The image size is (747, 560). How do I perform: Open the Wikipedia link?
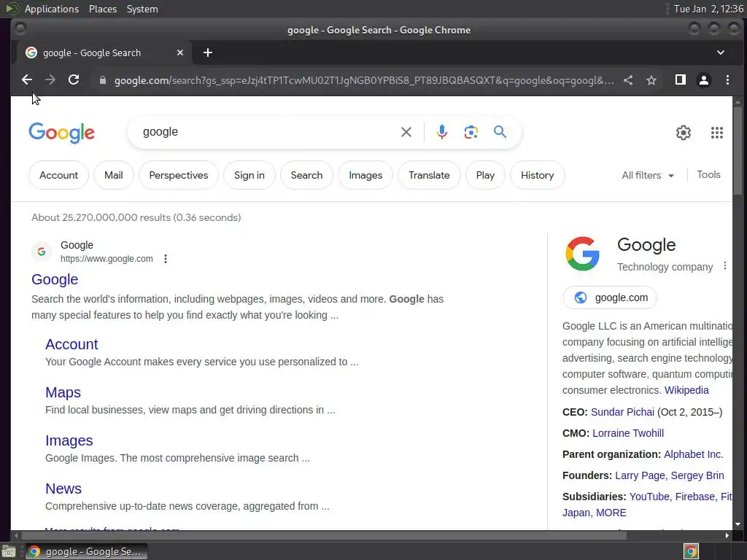tap(686, 390)
